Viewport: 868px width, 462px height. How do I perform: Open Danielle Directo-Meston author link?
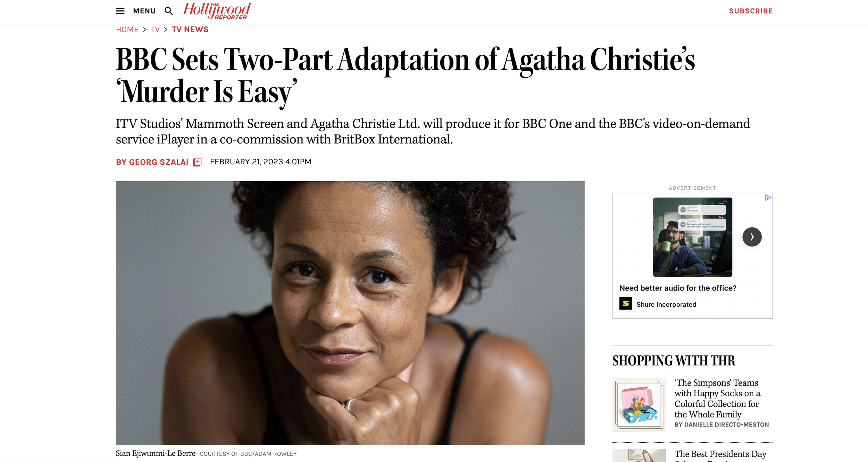point(721,424)
